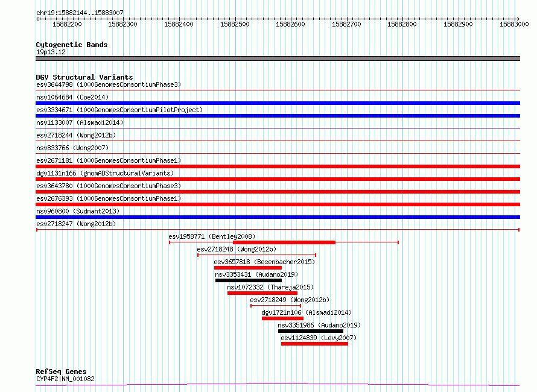Select the esv3657818 red feature bar
The width and height of the screenshot is (537, 392).
[x=248, y=268]
